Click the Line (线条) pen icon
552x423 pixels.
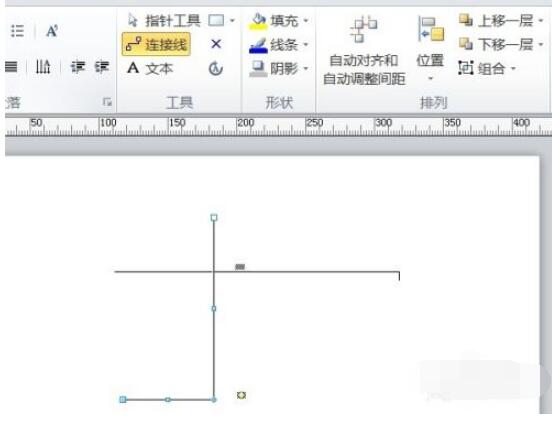tap(258, 45)
